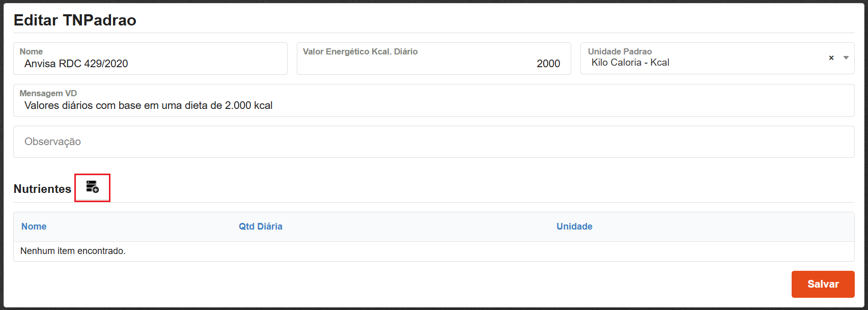
Task: Clear the Unidade Padrao selection with the x
Action: pos(831,58)
